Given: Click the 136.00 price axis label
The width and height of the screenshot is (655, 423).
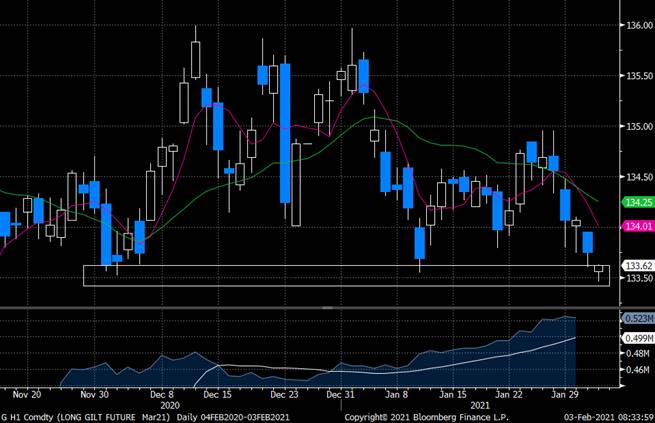Looking at the screenshot, I should click(x=640, y=25).
